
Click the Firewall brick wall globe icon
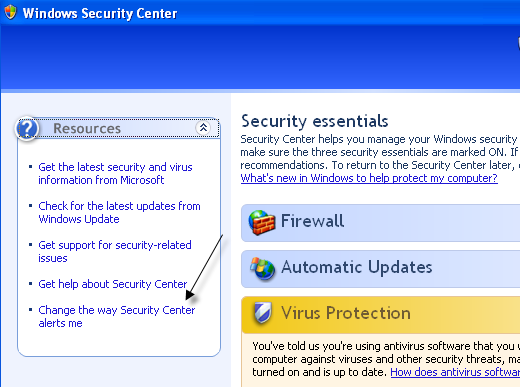point(262,222)
